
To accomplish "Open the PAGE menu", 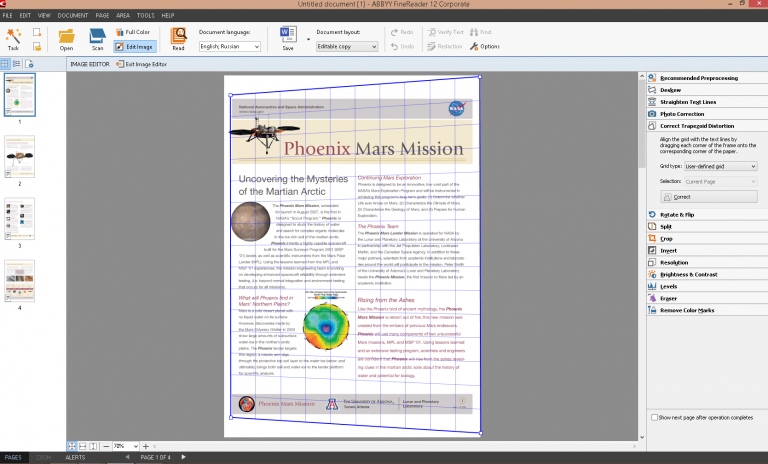I will click(x=102, y=15).
